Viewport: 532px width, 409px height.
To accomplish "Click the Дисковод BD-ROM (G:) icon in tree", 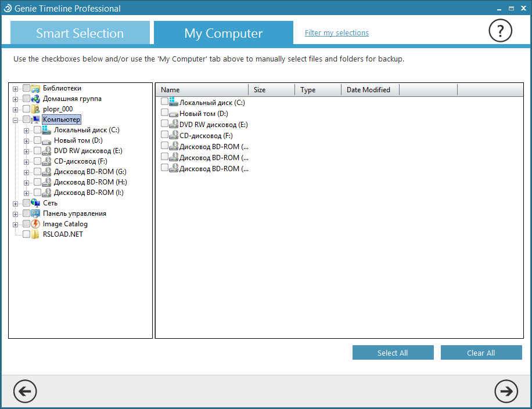I will (46, 172).
